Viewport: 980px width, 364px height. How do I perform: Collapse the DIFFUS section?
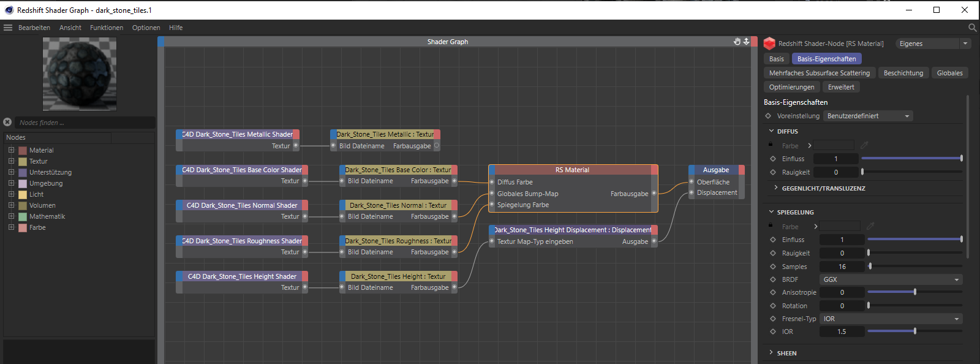point(771,131)
